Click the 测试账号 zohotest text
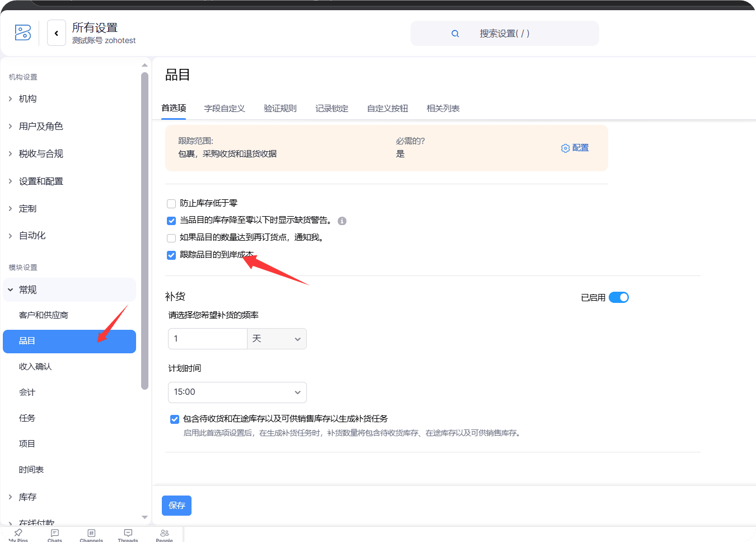Screen dimensions: 756x542 (x=104, y=41)
